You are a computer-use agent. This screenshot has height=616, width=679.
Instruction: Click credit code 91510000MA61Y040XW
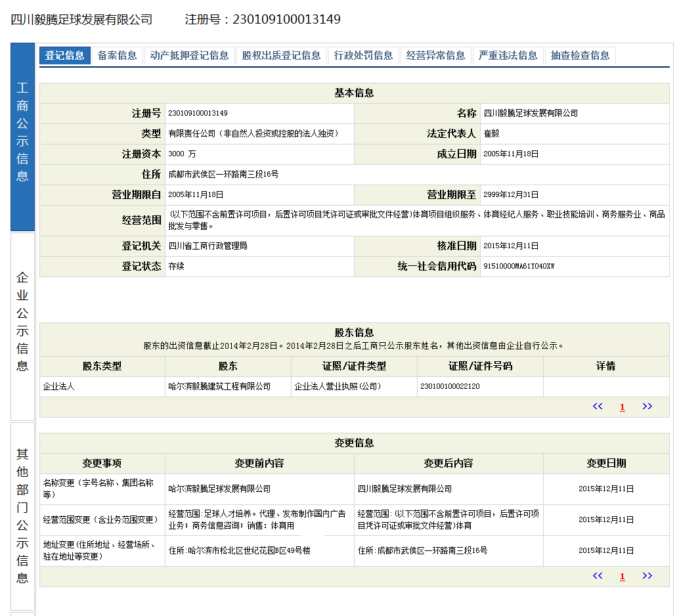pyautogui.click(x=519, y=266)
